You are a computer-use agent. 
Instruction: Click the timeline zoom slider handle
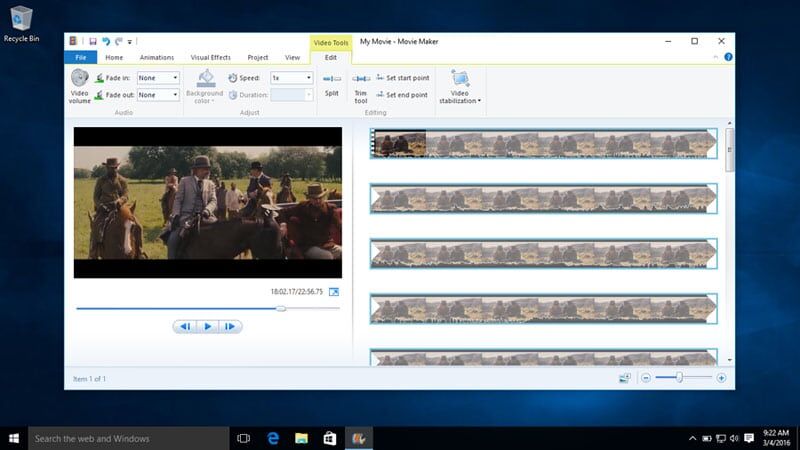pyautogui.click(x=679, y=378)
